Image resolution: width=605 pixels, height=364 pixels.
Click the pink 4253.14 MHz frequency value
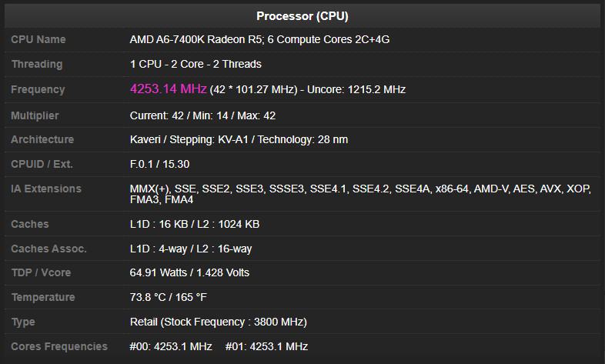(168, 89)
